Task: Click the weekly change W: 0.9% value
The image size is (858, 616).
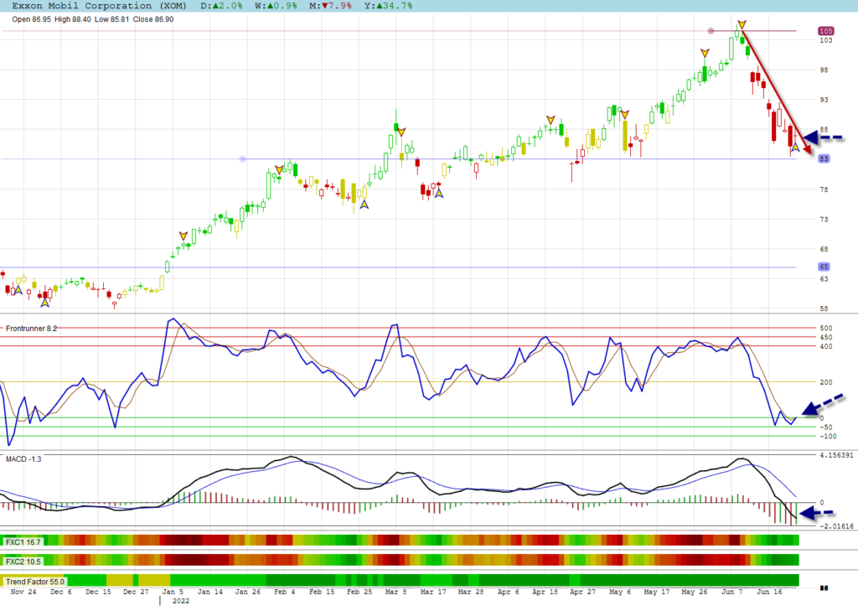Action: [x=276, y=6]
